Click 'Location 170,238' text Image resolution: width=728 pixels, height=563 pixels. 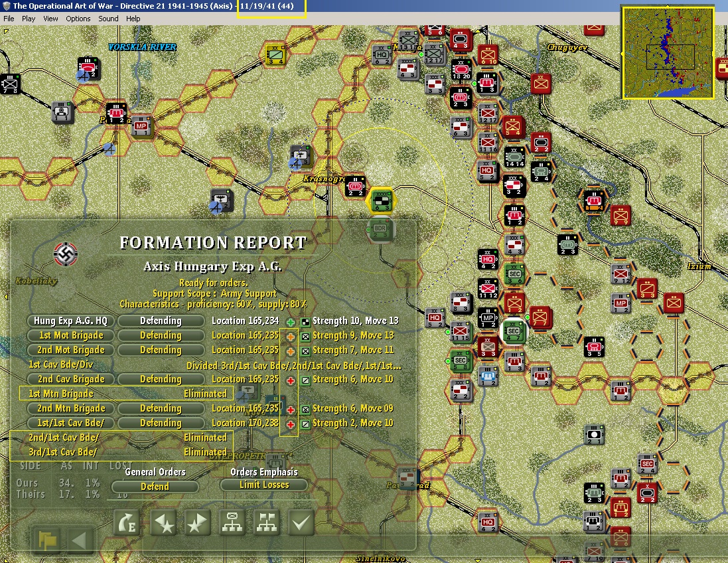click(245, 423)
